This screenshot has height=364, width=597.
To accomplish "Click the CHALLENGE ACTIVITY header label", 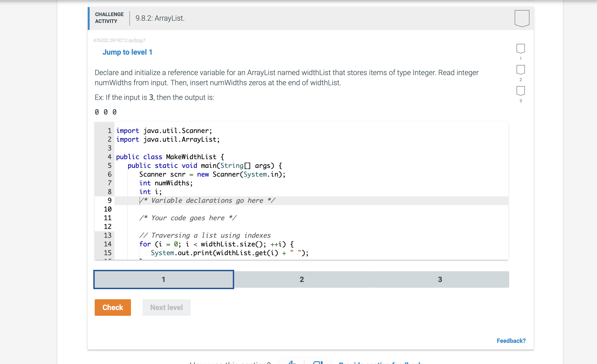I will point(109,18).
